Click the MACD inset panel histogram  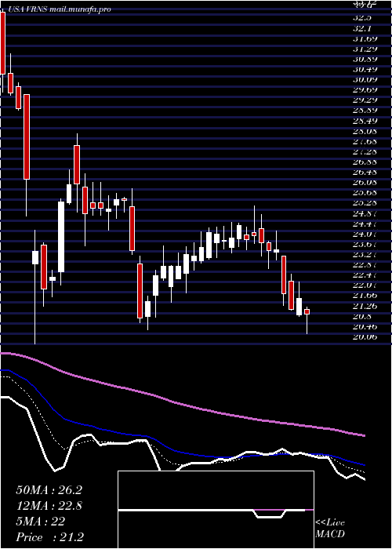click(216, 510)
